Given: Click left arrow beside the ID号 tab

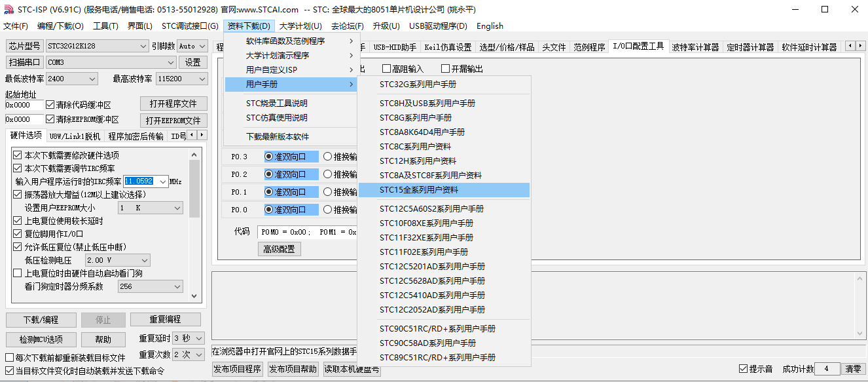Looking at the screenshot, I should (x=192, y=135).
